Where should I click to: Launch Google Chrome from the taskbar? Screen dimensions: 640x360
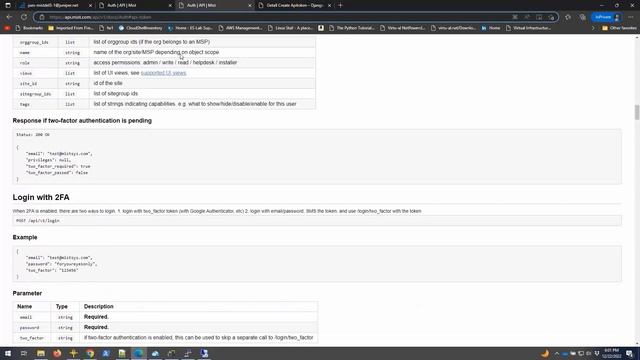90,353
